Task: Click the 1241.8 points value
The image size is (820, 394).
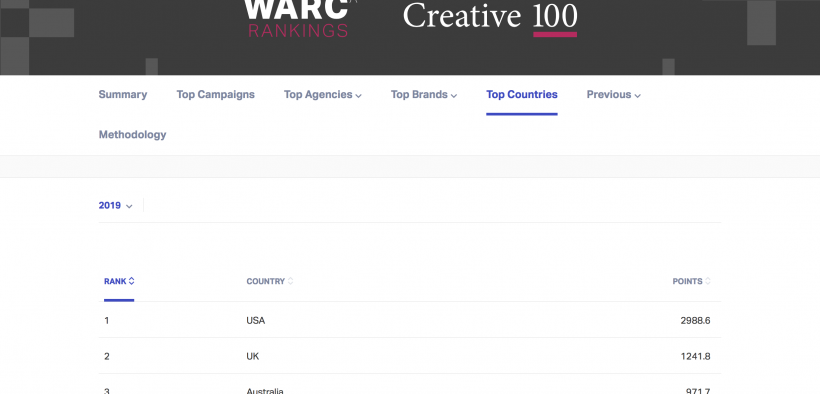Action: (x=696, y=356)
